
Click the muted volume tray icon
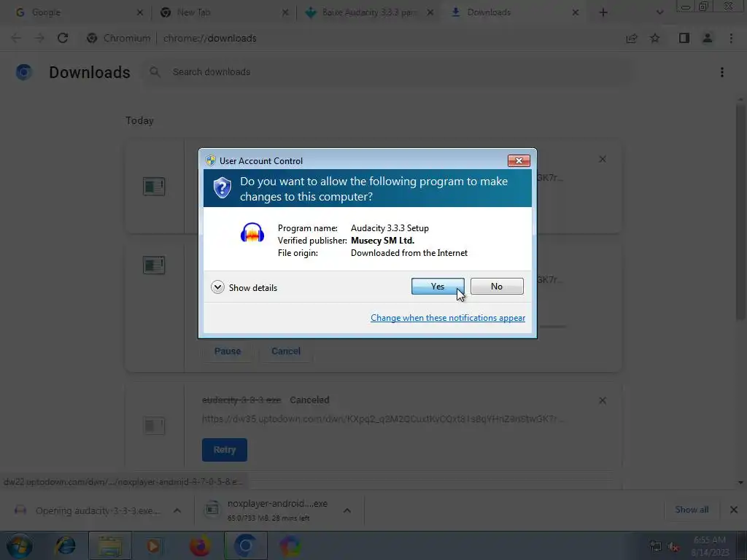[x=674, y=547]
